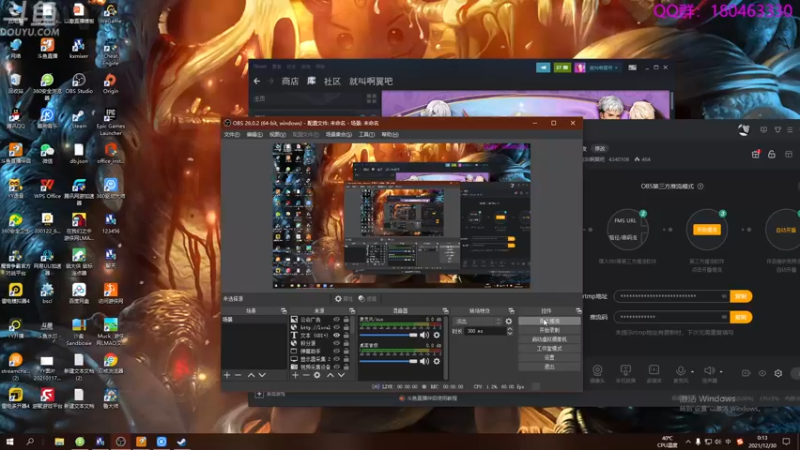Pop out the Audio Mixer dock in OBS
This screenshot has width=800, height=450.
coord(445,311)
